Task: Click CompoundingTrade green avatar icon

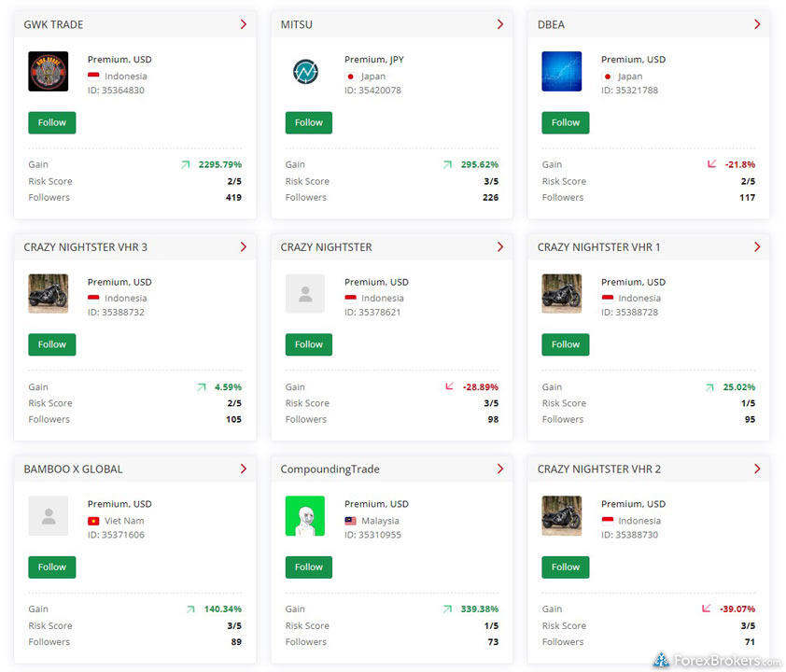Action: click(304, 516)
